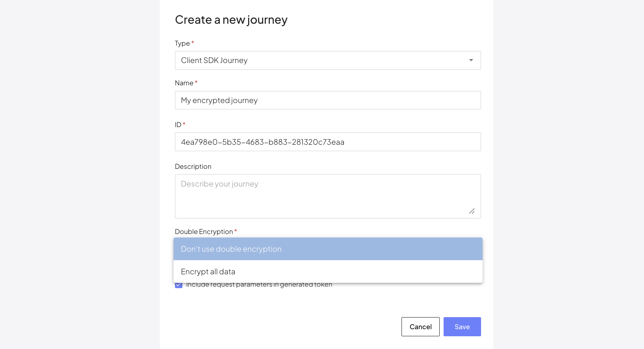Click the red asterisk next to Name

(196, 82)
